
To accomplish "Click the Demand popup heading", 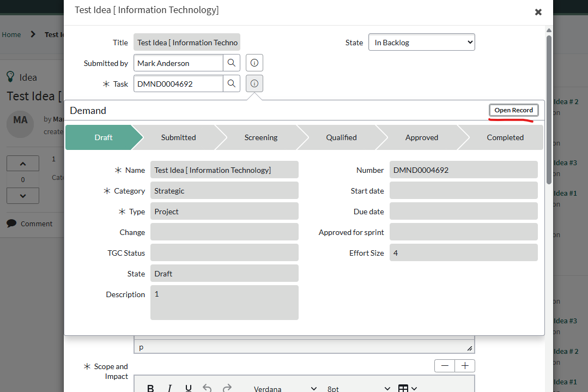I will (88, 110).
